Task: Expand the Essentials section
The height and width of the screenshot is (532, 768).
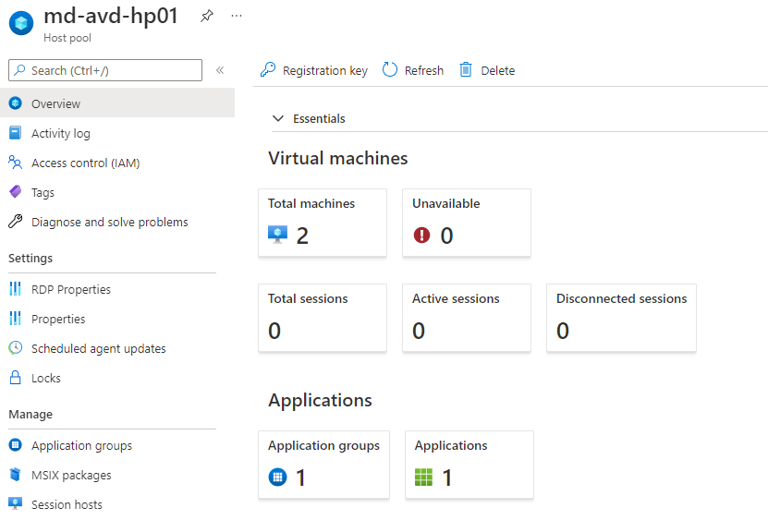Action: tap(278, 118)
